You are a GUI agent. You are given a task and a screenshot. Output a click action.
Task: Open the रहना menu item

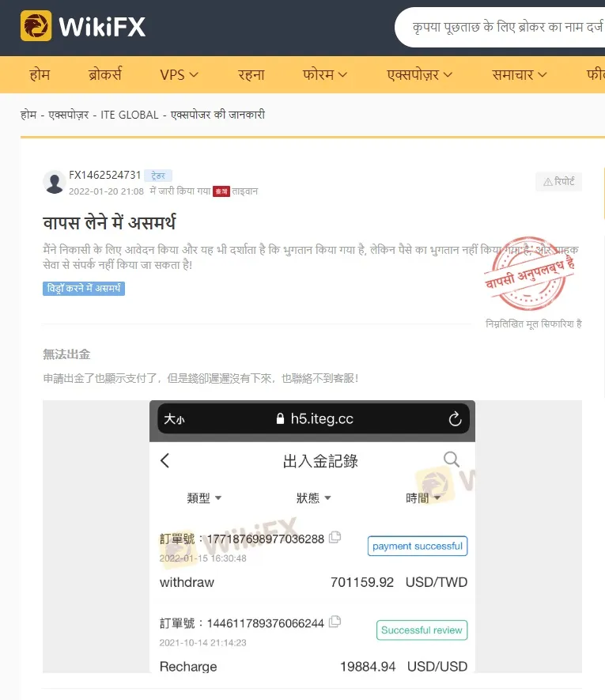(x=251, y=74)
